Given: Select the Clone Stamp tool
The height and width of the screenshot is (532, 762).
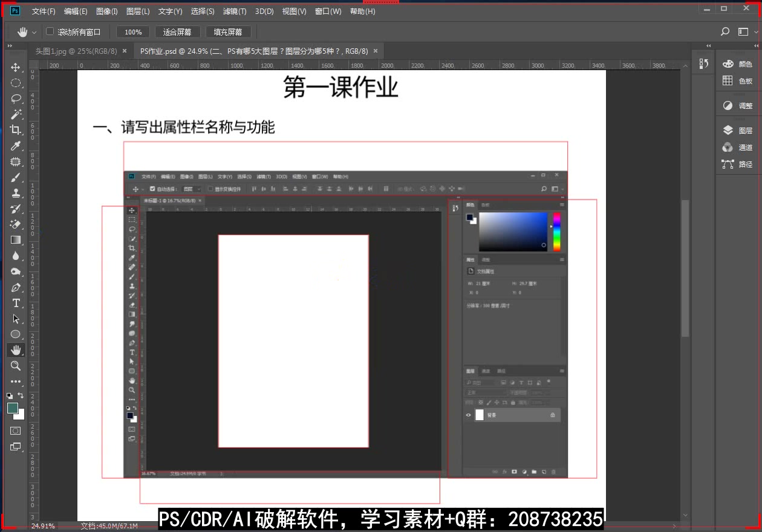Looking at the screenshot, I should (16, 193).
